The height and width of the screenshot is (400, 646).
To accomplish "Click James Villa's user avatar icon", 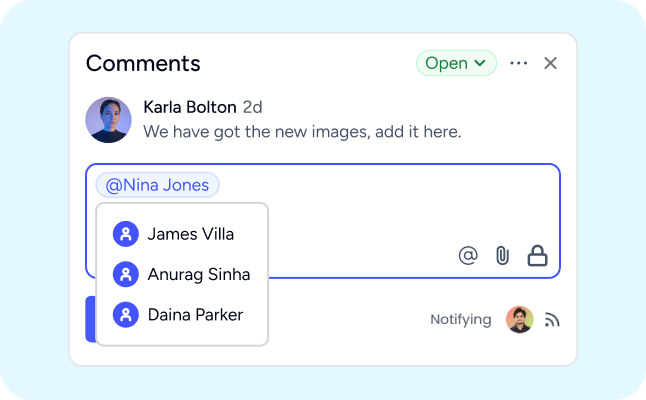I will pyautogui.click(x=125, y=234).
